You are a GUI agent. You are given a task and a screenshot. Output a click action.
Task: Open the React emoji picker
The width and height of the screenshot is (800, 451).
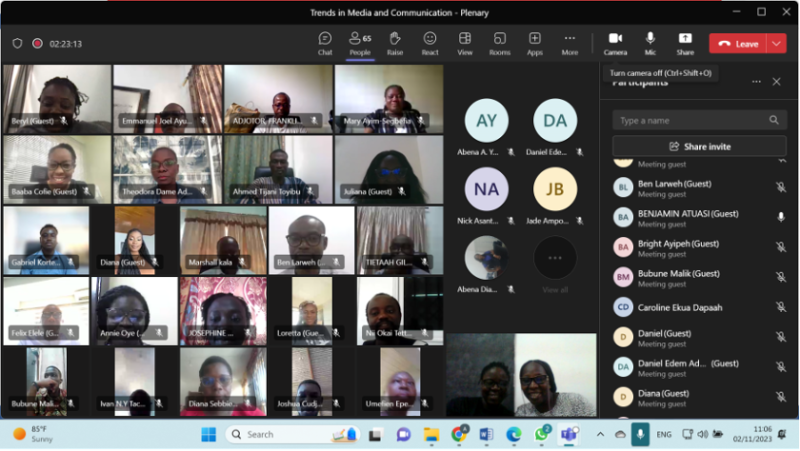(x=430, y=43)
